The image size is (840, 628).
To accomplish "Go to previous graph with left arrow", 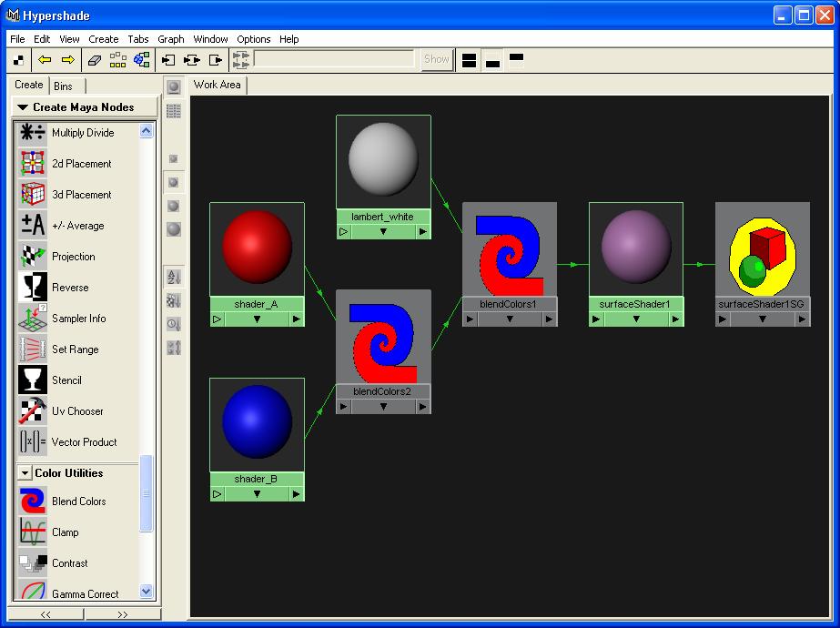I will [44, 60].
